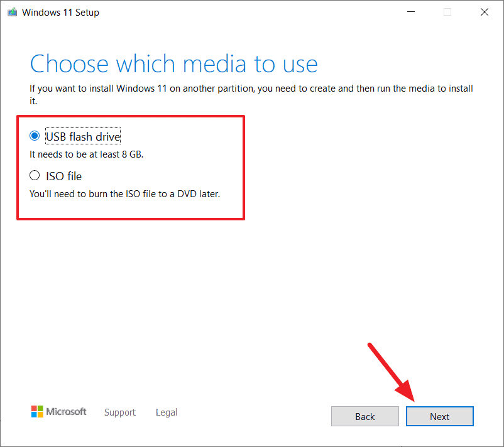Click the Next button
The height and width of the screenshot is (447, 504).
pos(439,416)
